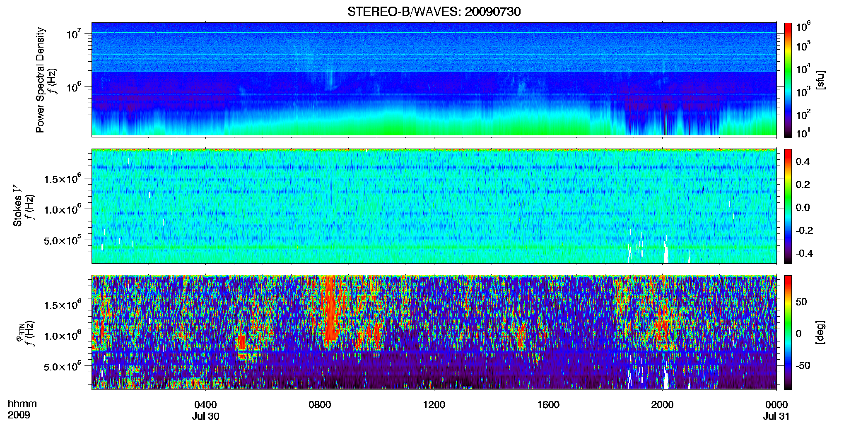Viewport: 868px width, 447px height.
Task: Select the 1600 time tick label
Action: click(548, 405)
